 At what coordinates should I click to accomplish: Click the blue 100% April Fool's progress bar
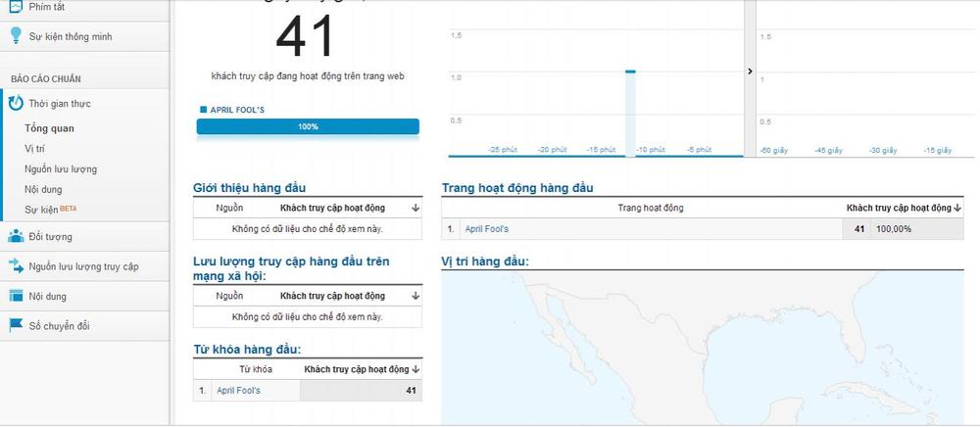click(x=308, y=126)
